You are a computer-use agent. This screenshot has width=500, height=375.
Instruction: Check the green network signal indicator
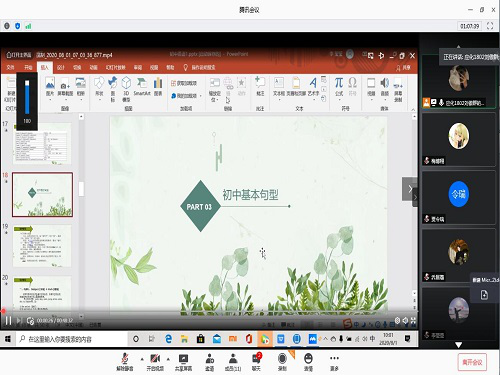[x=28, y=26]
